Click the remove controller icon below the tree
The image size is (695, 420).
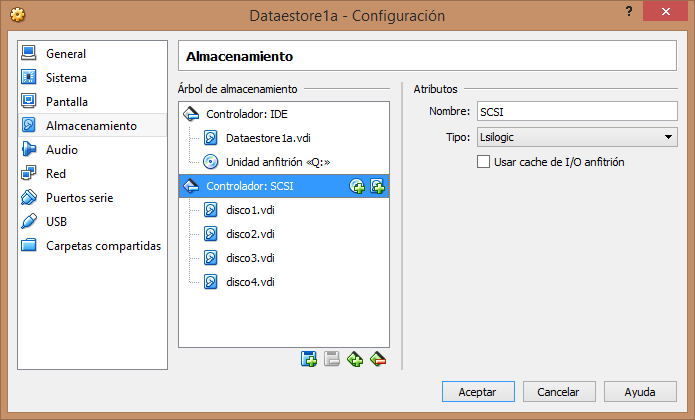[377, 359]
